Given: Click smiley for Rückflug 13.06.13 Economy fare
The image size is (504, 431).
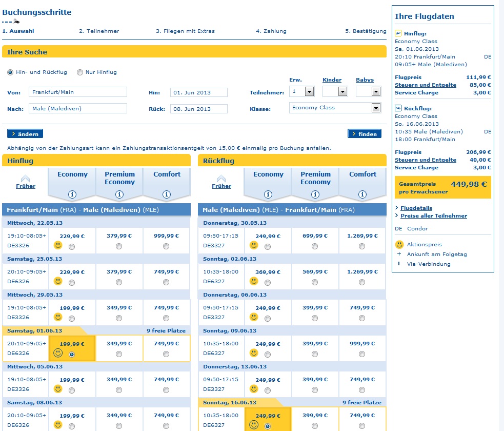Looking at the screenshot, I should (x=254, y=389).
